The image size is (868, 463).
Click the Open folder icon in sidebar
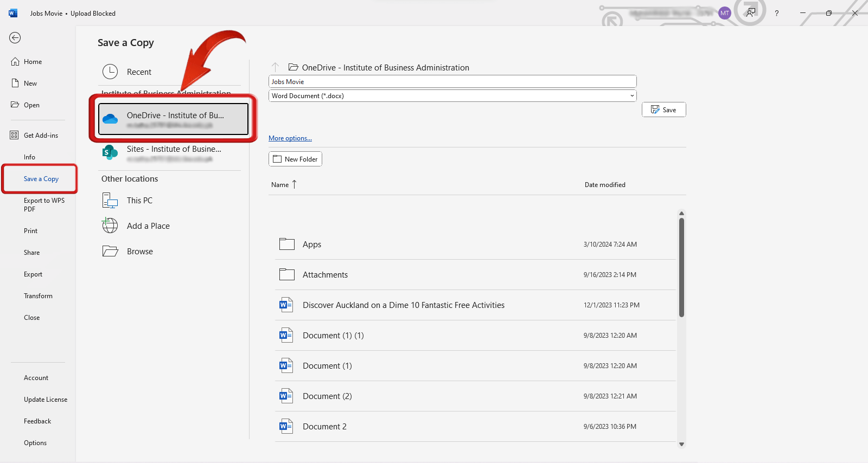click(15, 105)
